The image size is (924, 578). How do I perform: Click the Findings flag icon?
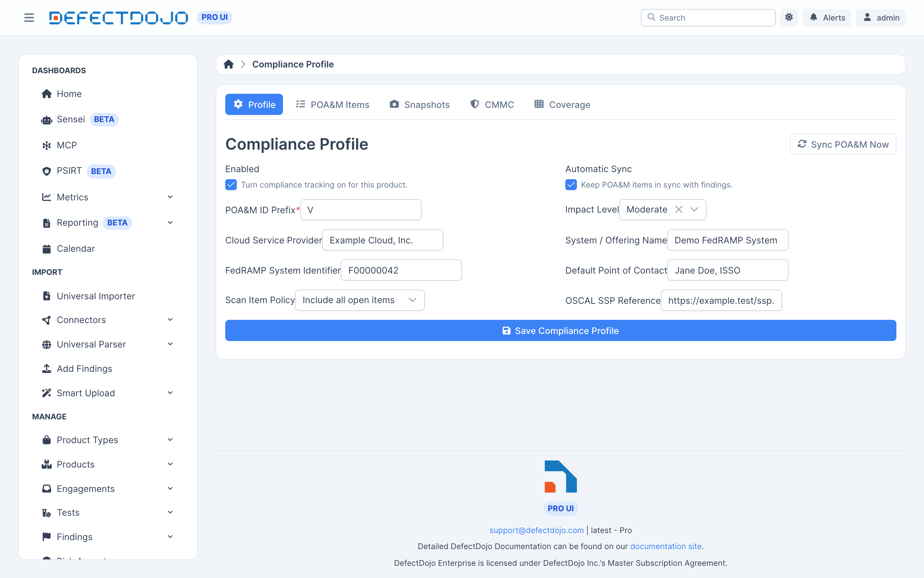tap(47, 537)
